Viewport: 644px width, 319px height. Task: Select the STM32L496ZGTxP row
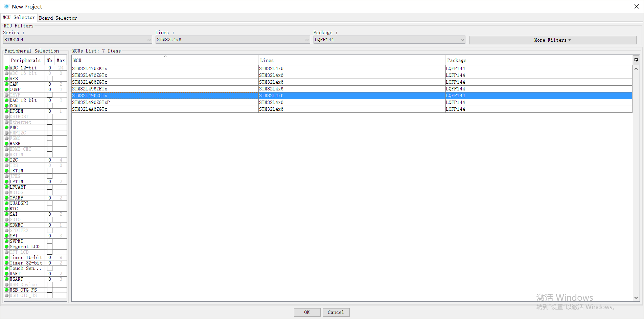pyautogui.click(x=352, y=102)
